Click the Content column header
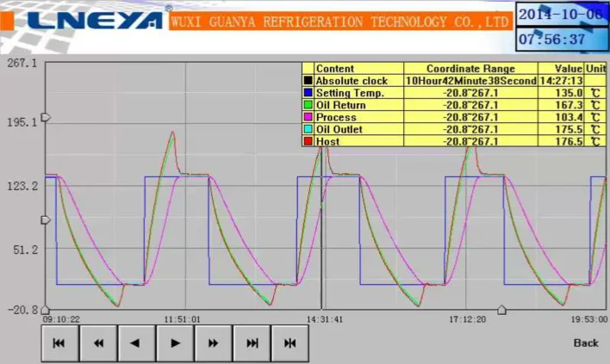The image size is (610, 364). tap(335, 68)
